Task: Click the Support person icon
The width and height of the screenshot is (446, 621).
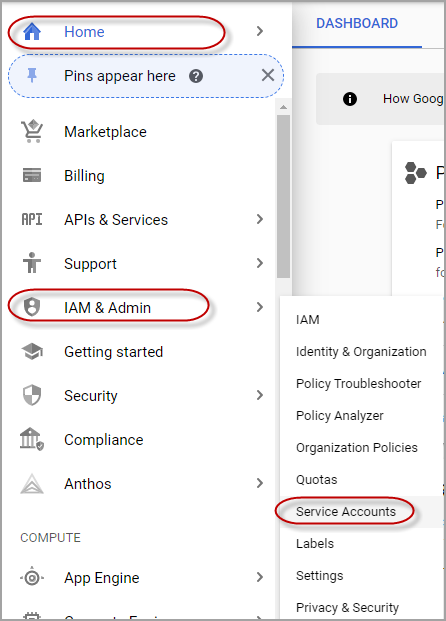Action: pyautogui.click(x=32, y=263)
